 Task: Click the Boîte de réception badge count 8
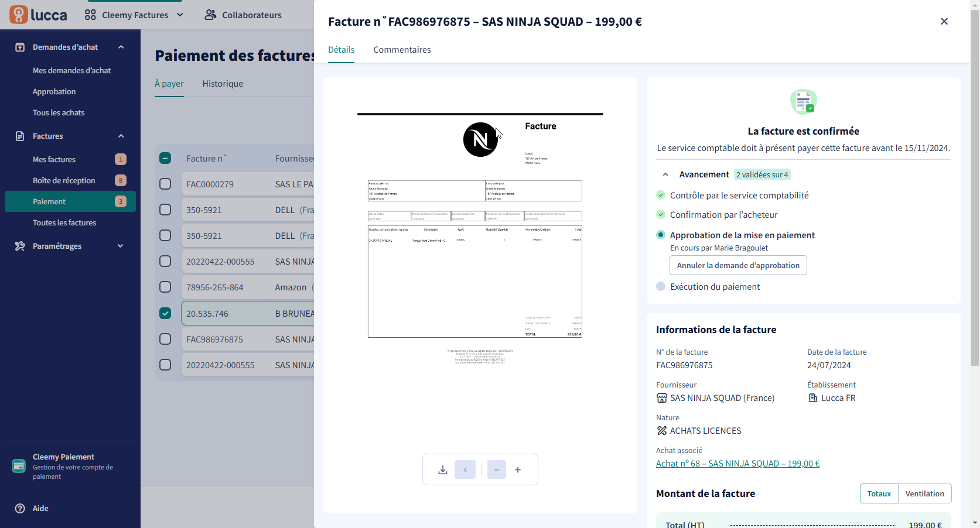tap(121, 180)
